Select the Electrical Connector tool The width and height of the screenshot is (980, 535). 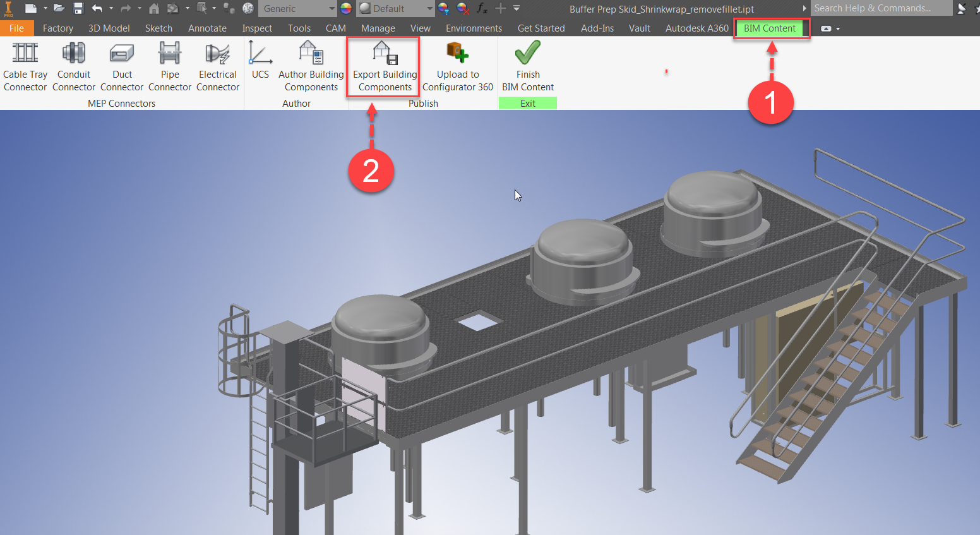(217, 65)
